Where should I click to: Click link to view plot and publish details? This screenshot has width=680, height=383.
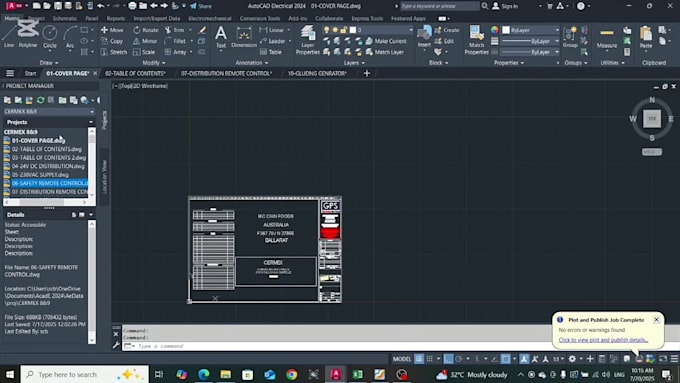point(603,340)
